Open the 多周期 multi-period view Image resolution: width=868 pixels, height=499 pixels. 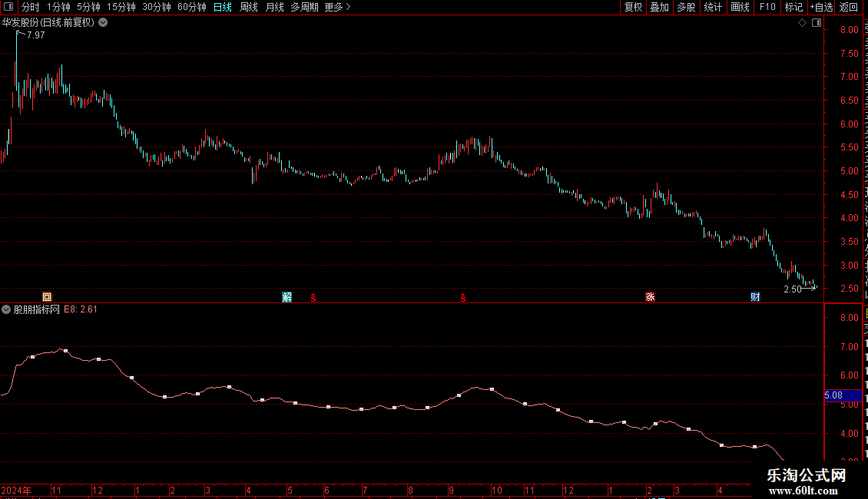pos(304,7)
